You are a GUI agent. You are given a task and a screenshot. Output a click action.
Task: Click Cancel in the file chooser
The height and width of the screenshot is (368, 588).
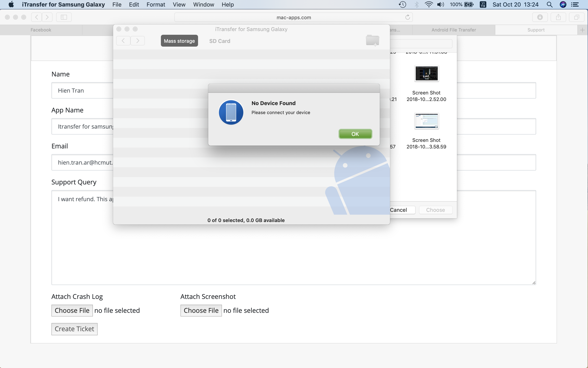(x=402, y=210)
